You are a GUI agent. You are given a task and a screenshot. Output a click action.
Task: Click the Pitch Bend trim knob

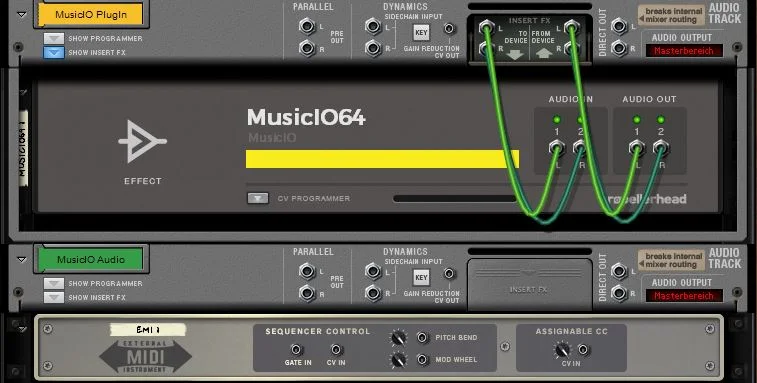click(398, 338)
